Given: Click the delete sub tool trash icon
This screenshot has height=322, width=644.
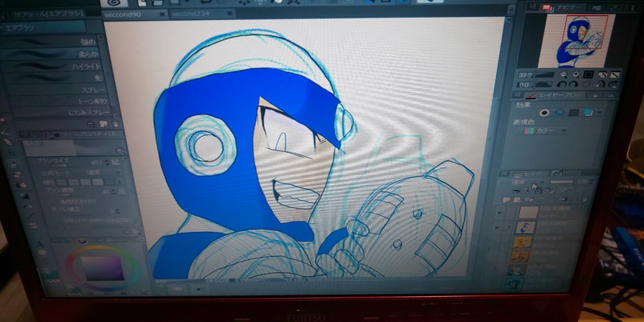Looking at the screenshot, I should click(x=116, y=124).
